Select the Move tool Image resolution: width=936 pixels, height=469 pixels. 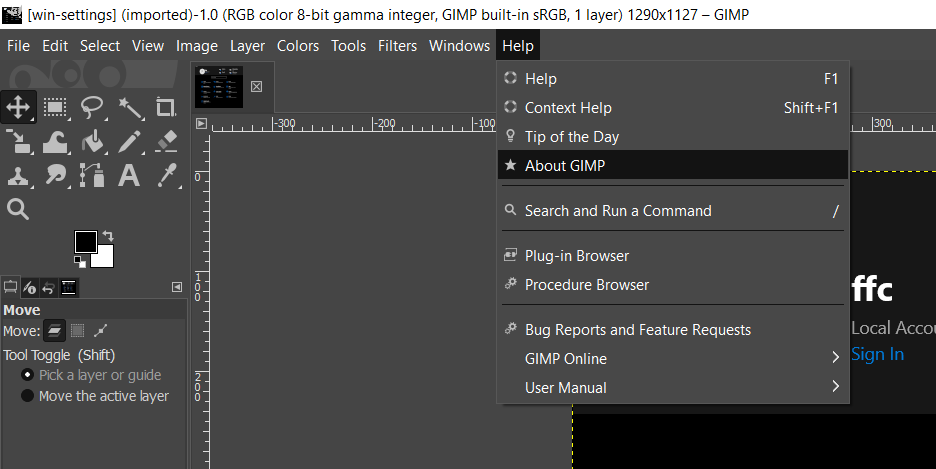click(x=18, y=107)
